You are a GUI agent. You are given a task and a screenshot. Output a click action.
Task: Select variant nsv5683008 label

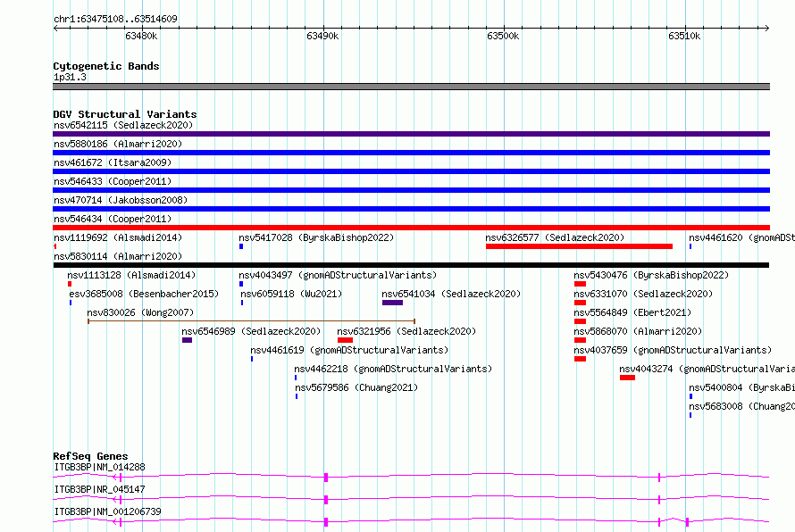pyautogui.click(x=741, y=406)
